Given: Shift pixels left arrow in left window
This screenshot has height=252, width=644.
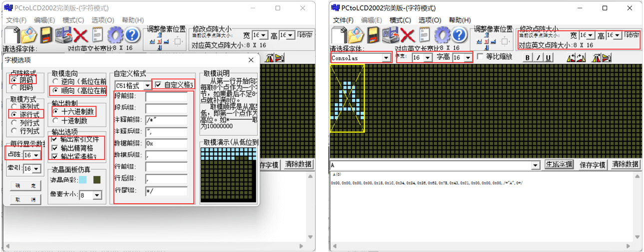Looking at the screenshot, I should (152, 41).
